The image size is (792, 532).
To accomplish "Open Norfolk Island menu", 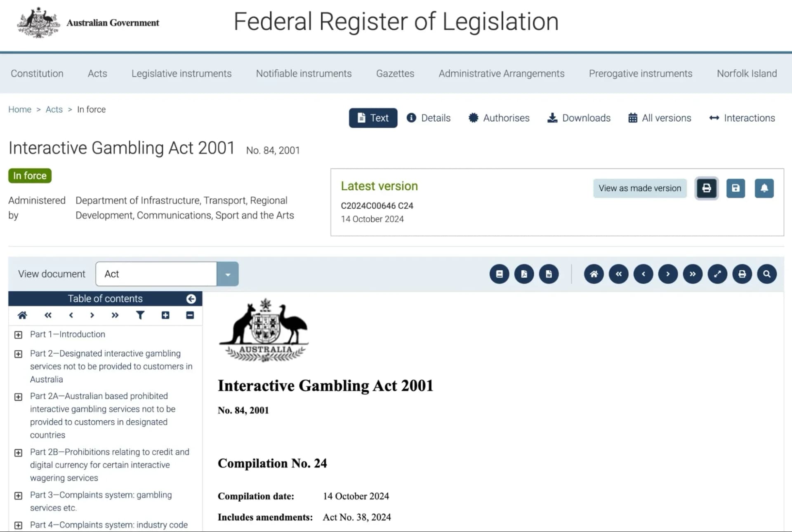I will [747, 73].
